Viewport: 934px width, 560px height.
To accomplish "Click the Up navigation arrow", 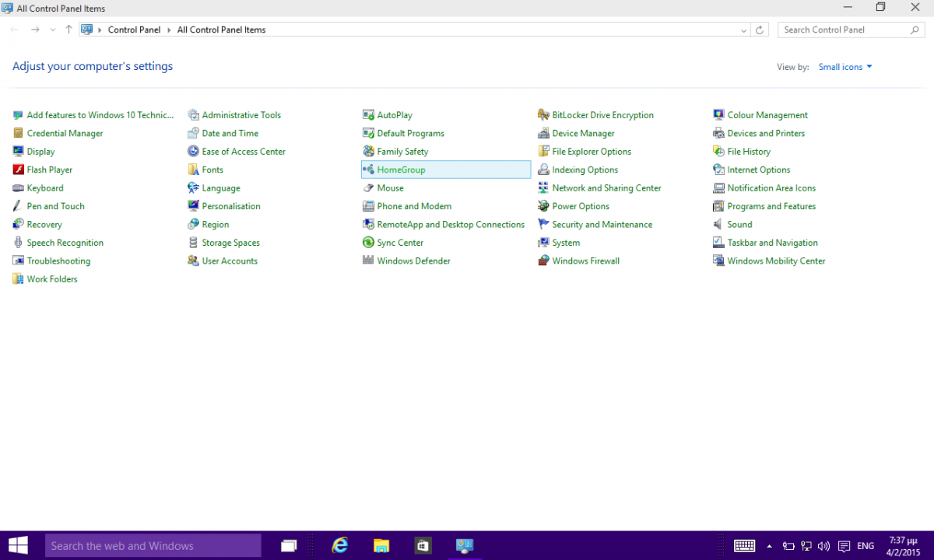I will [68, 30].
